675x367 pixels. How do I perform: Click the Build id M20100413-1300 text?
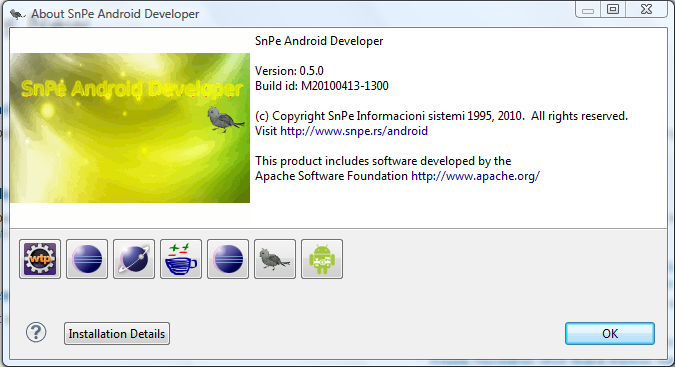[x=322, y=86]
